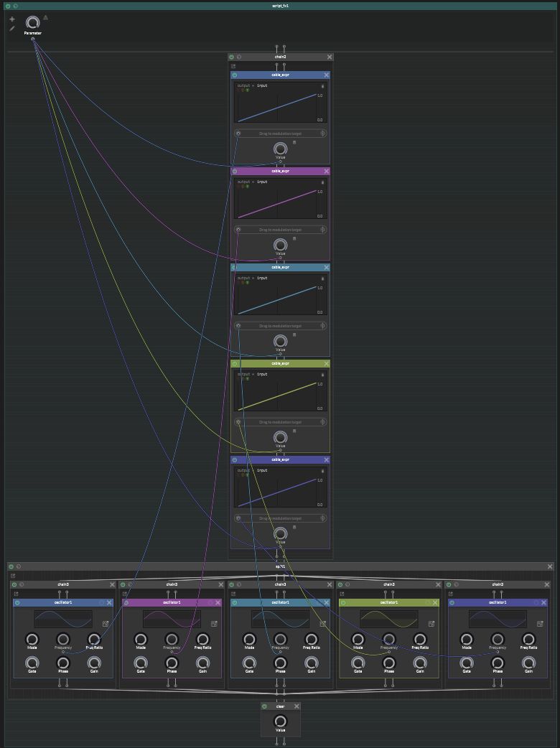Collapse the chain2 container node
The width and height of the screenshot is (560, 748).
(239, 57)
